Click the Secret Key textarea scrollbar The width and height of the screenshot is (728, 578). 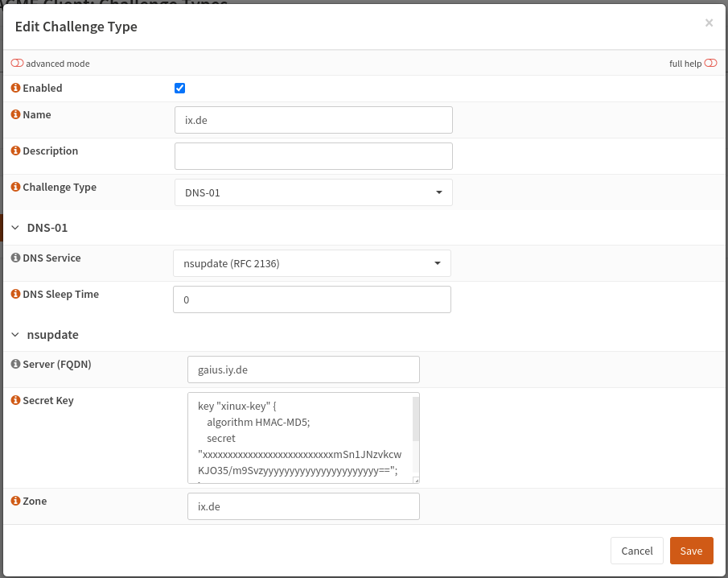click(416, 420)
